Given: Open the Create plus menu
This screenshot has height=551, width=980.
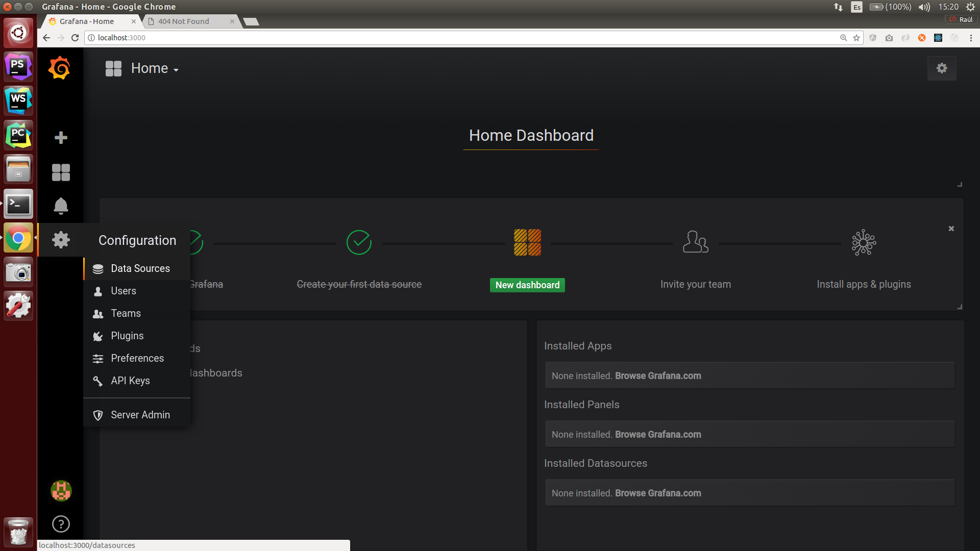Looking at the screenshot, I should [61, 138].
